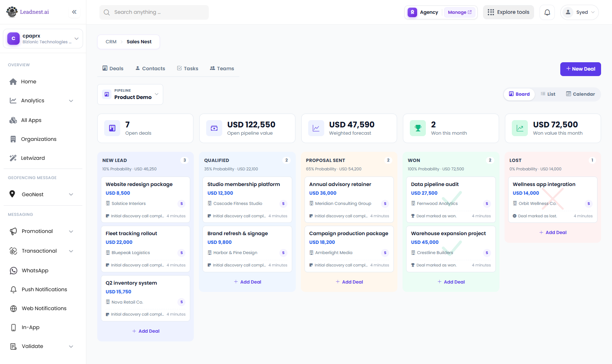Open the Product Demo pipeline dropdown
The height and width of the screenshot is (364, 612).
(x=130, y=94)
